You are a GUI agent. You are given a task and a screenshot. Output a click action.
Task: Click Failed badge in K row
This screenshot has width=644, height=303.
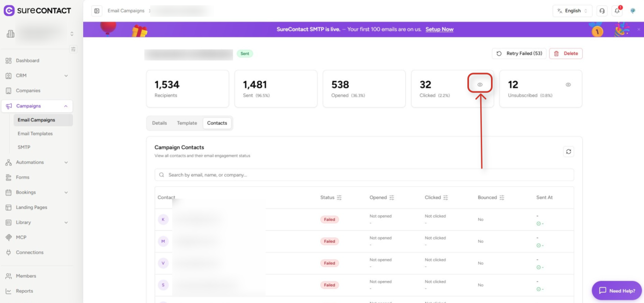coord(329,219)
